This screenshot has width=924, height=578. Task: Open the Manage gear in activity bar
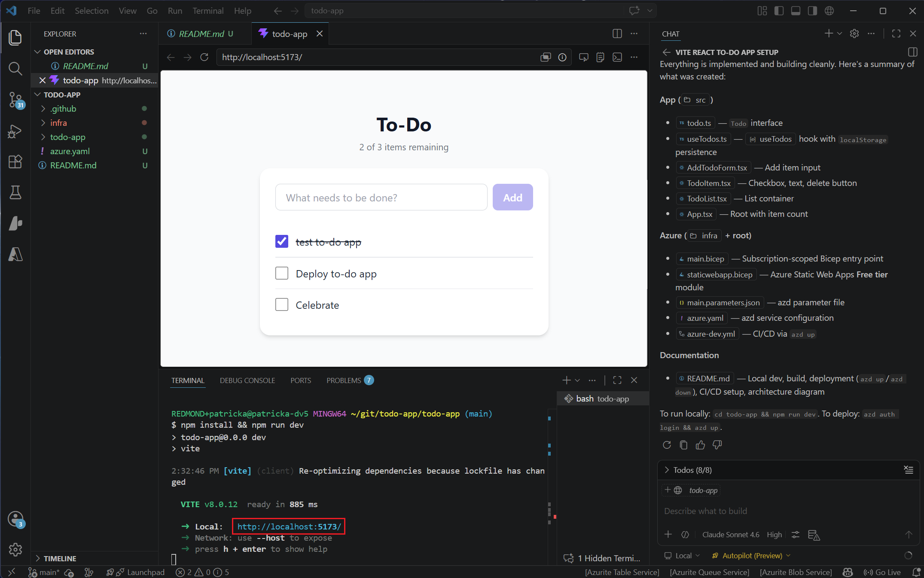15,550
